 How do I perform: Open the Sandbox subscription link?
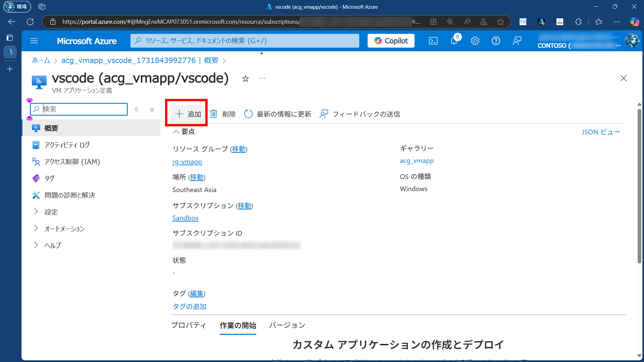(x=185, y=218)
